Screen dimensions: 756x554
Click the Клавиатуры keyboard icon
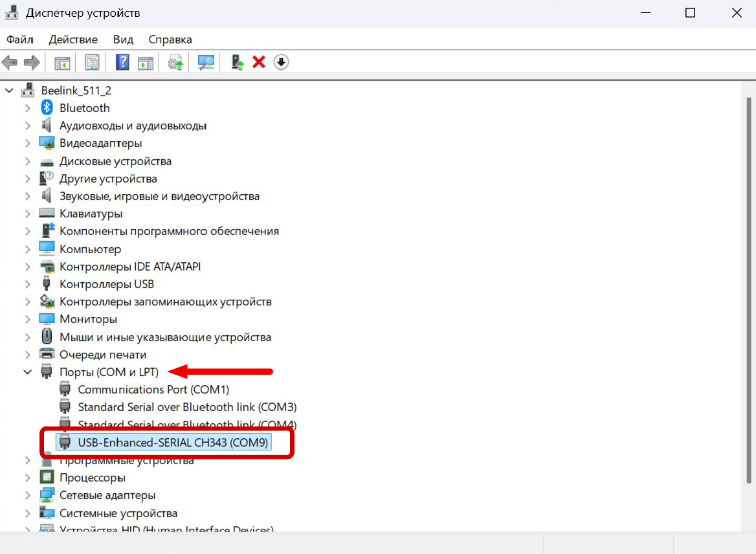click(x=47, y=213)
